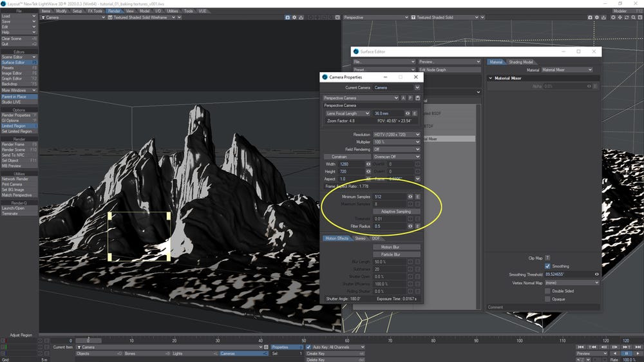Click Constrain button
Image resolution: width=644 pixels, height=362 pixels.
click(348, 157)
